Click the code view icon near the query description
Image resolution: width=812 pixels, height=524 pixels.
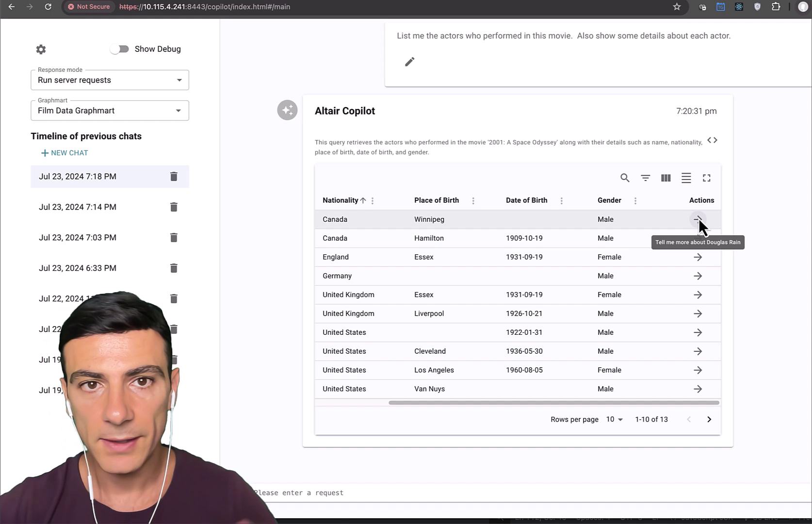(x=713, y=140)
